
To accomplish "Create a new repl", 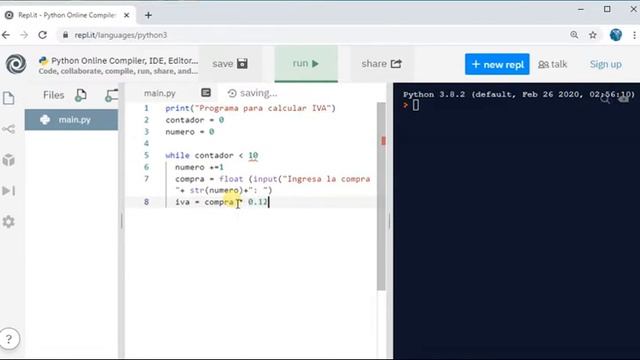I will [x=497, y=64].
